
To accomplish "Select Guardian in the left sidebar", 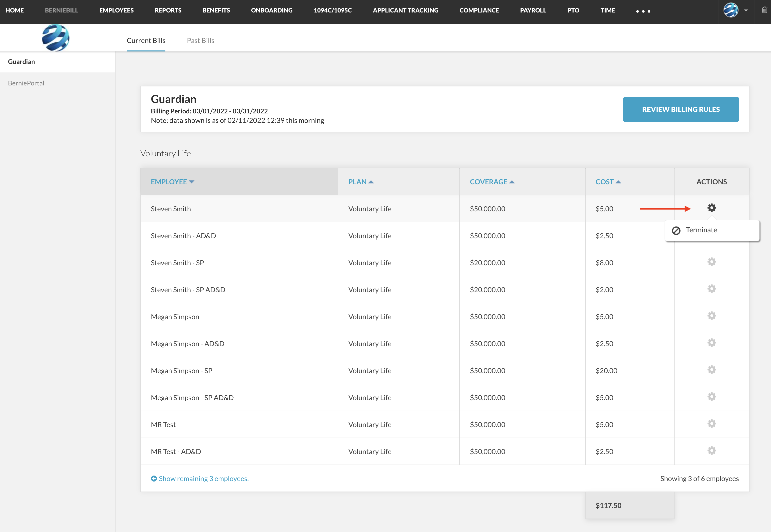I will click(57, 62).
